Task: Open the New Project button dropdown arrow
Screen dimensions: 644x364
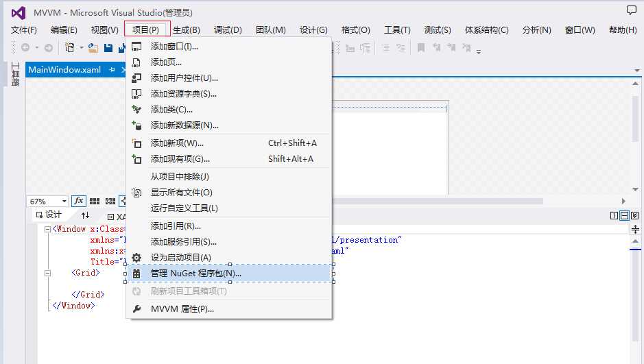Action: click(x=82, y=48)
